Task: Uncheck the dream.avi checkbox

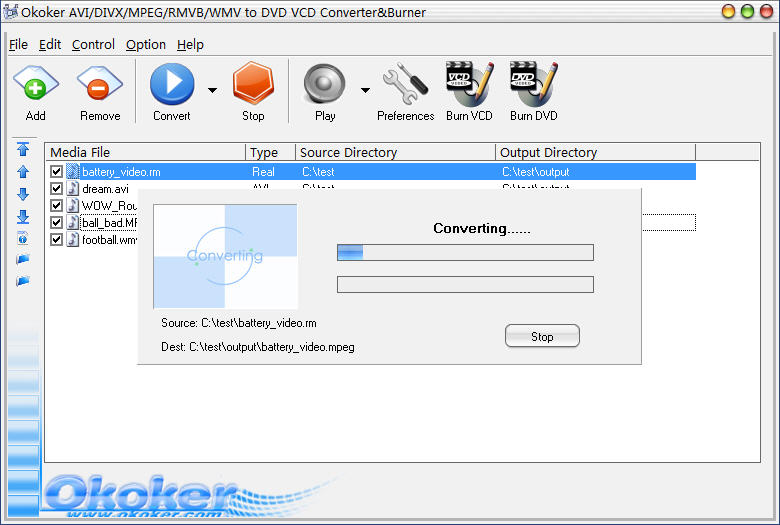Action: 56,189
